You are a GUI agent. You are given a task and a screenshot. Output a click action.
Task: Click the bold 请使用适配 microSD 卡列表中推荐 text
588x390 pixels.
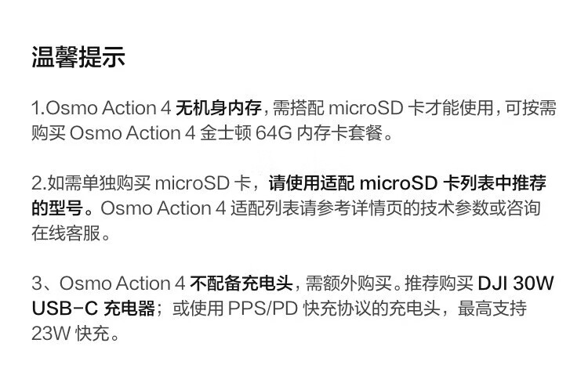coord(407,184)
